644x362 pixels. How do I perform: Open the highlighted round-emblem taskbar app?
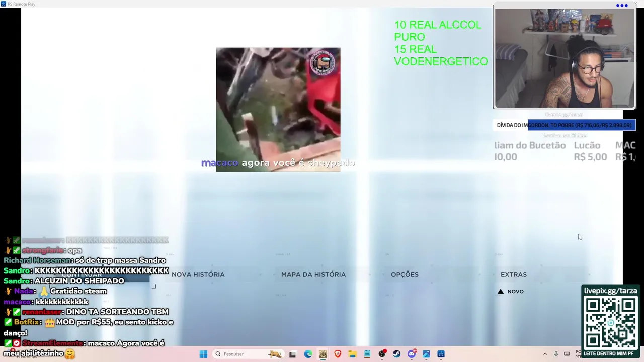[323, 354]
